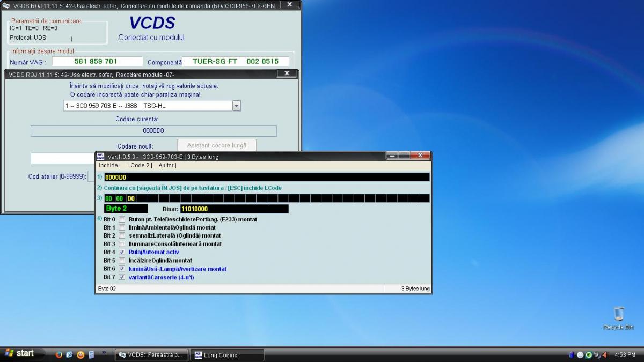This screenshot has height=362, width=644.
Task: Switch to Long Coding taskbar button
Action: click(227, 355)
